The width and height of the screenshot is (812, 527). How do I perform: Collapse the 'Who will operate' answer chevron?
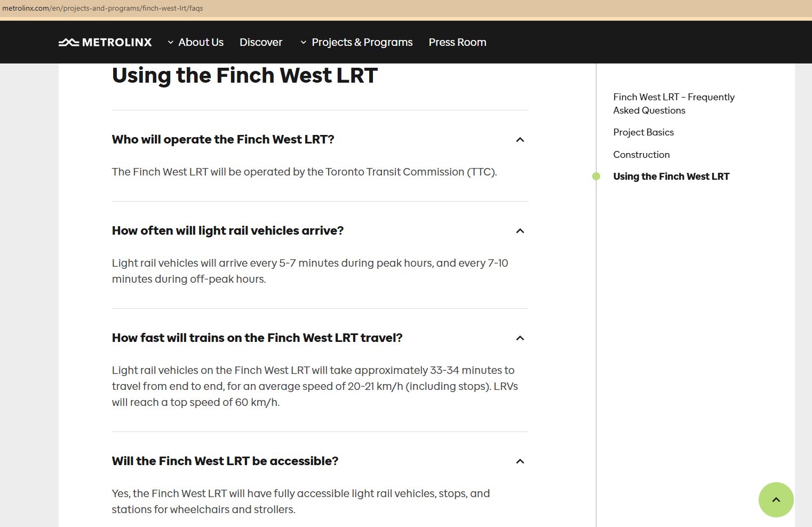coord(520,140)
